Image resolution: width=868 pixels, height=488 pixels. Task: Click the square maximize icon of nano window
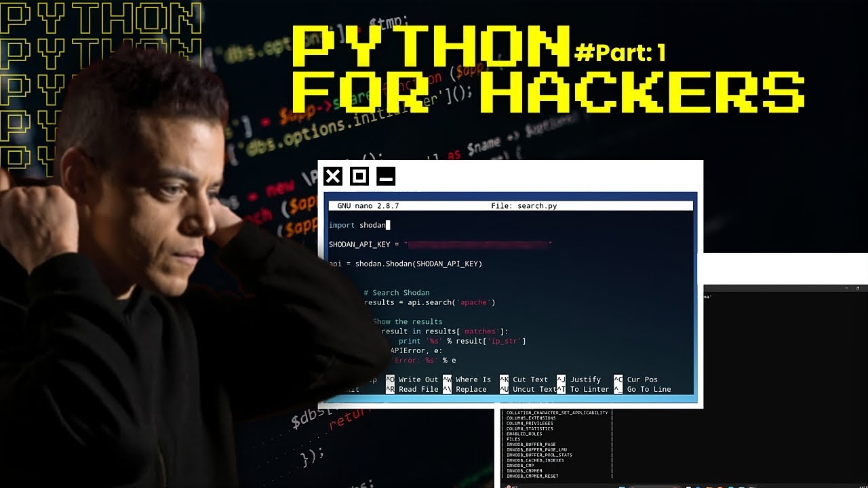pyautogui.click(x=359, y=177)
